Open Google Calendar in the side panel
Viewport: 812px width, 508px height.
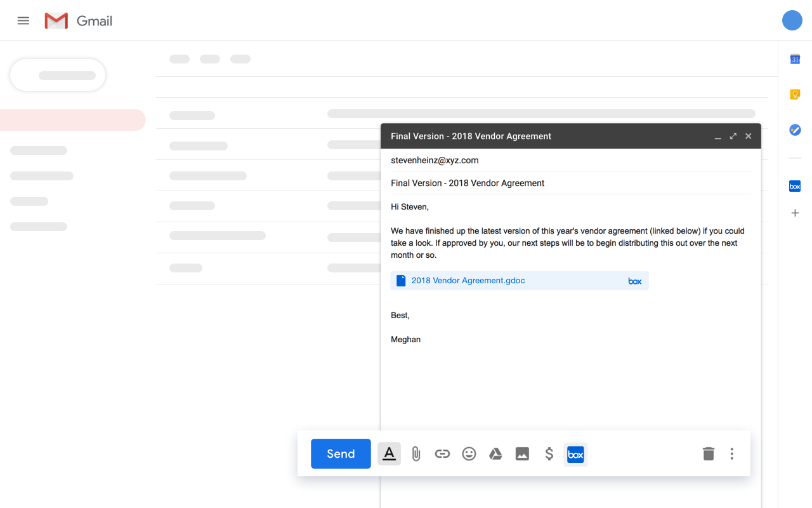tap(795, 59)
